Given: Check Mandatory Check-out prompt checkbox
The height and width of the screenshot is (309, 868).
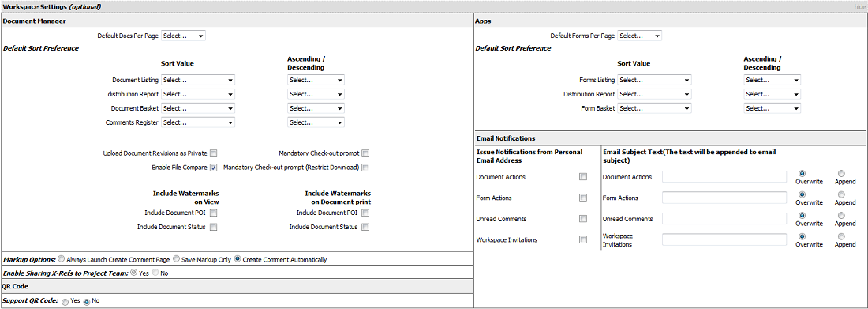Looking at the screenshot, I should click(x=365, y=153).
